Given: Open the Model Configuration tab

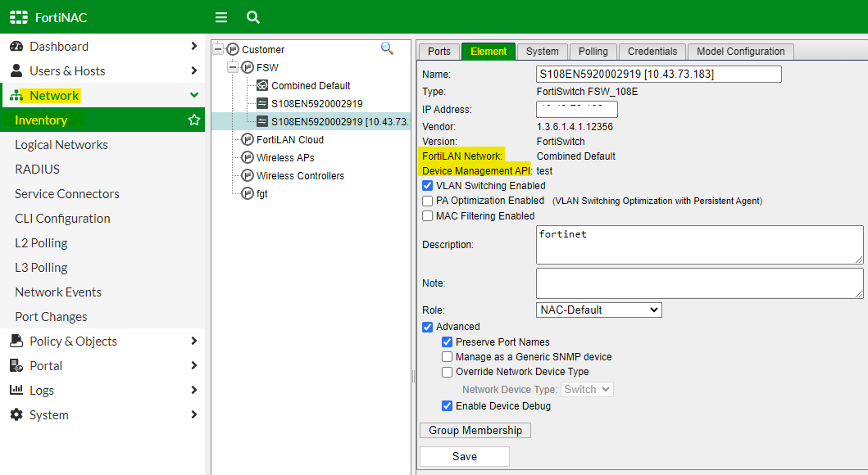Looking at the screenshot, I should tap(739, 51).
